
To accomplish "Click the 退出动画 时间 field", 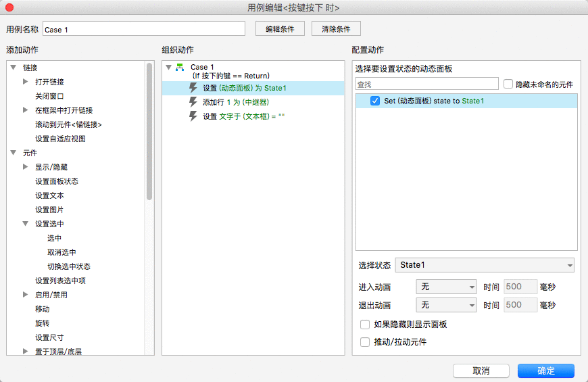I will tap(520, 305).
